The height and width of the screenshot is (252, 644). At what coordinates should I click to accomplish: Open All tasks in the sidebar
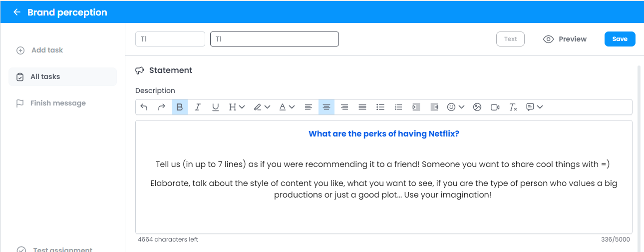(x=62, y=76)
